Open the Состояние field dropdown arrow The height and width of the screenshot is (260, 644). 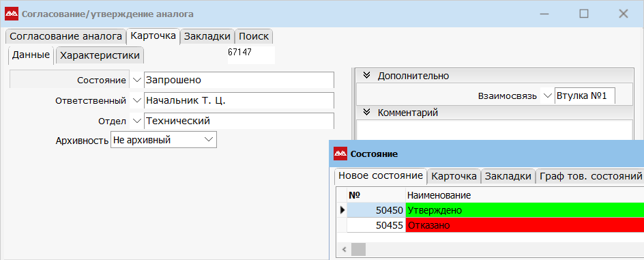pos(136,80)
